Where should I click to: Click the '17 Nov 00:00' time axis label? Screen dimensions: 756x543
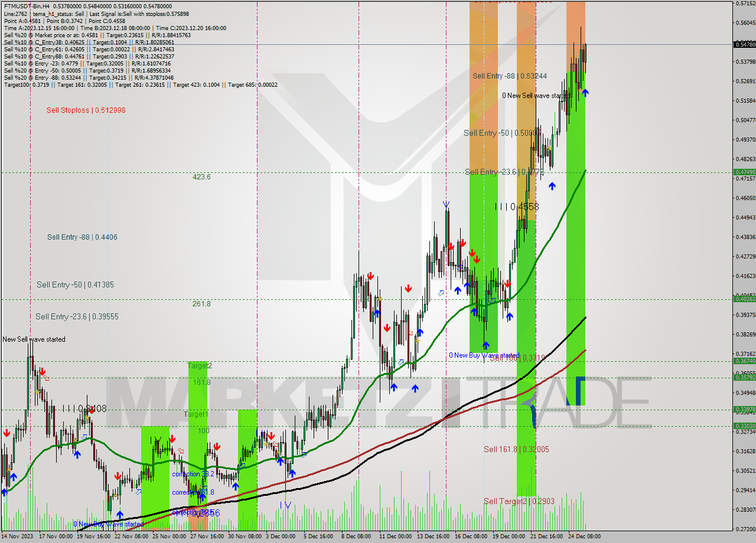(56, 537)
